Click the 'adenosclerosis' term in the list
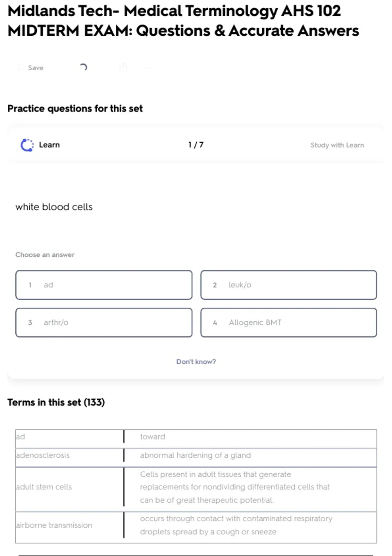The width and height of the screenshot is (392, 556). pyautogui.click(x=43, y=455)
